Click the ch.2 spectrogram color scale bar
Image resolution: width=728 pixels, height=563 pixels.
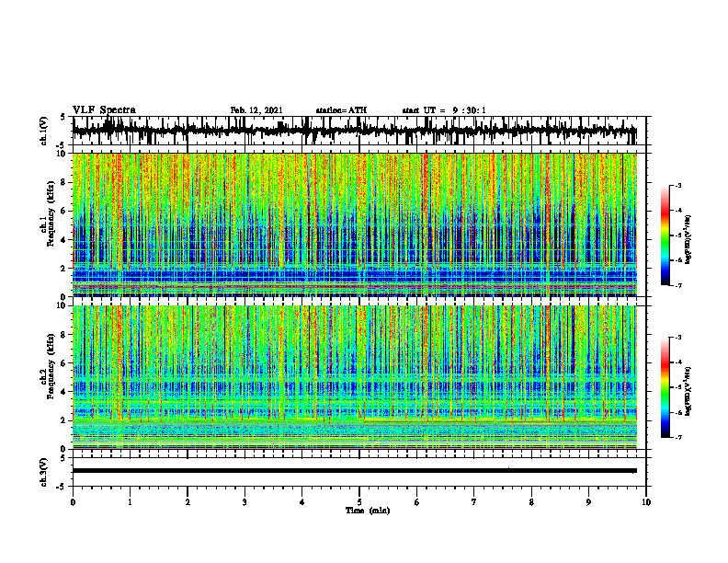click(665, 387)
